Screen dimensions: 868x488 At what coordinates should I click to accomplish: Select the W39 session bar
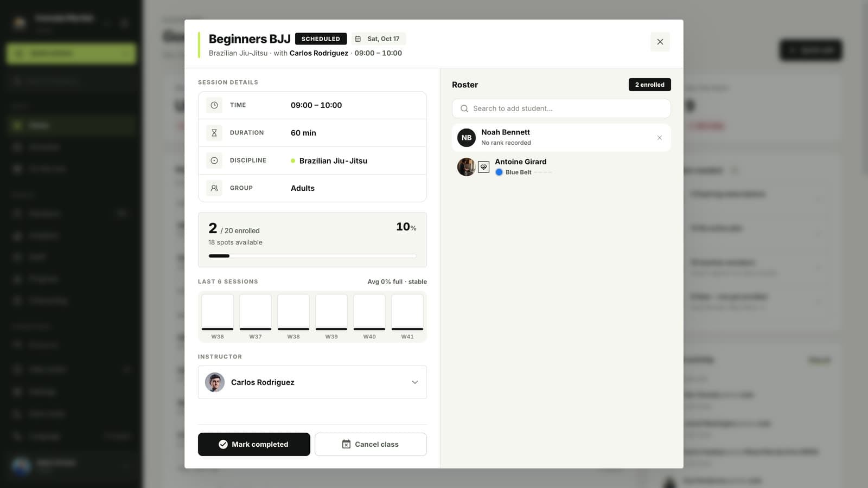(331, 312)
